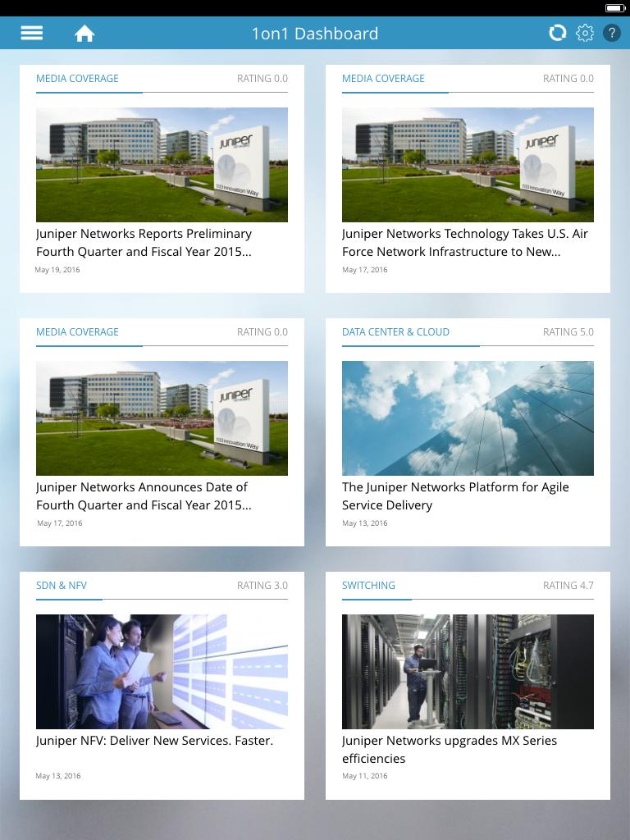Go to home screen icon
The image size is (630, 840).
tap(84, 33)
